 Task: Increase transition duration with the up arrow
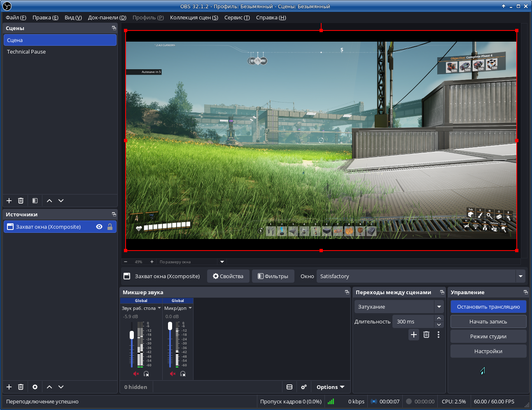pos(439,318)
